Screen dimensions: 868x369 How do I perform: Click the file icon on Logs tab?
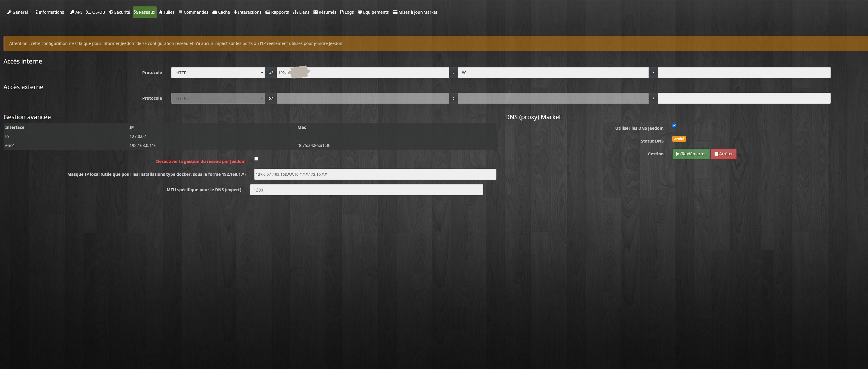342,12
